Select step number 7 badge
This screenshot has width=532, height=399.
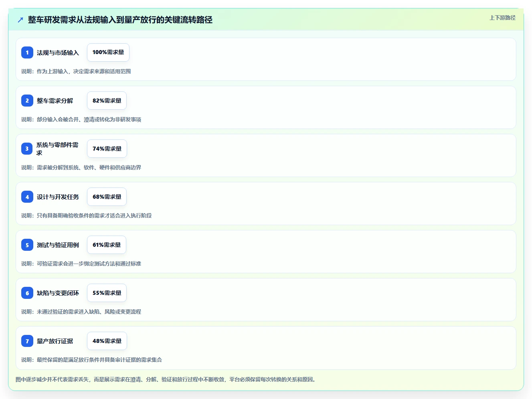pyautogui.click(x=27, y=341)
